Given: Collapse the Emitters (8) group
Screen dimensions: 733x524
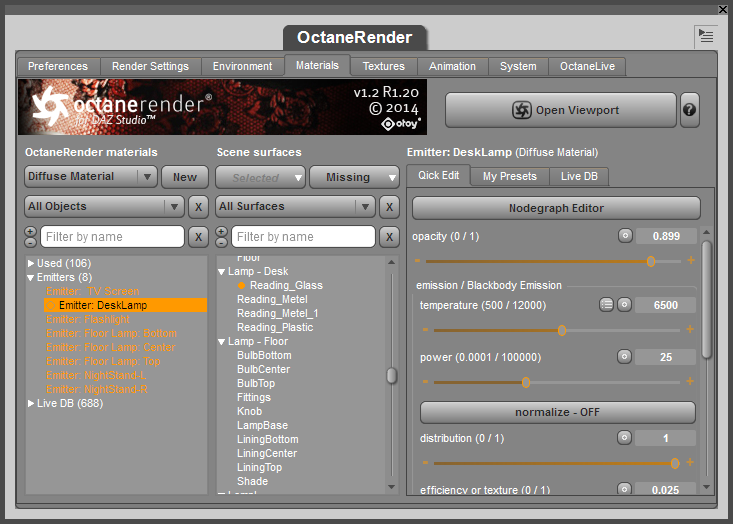Looking at the screenshot, I should [31, 278].
